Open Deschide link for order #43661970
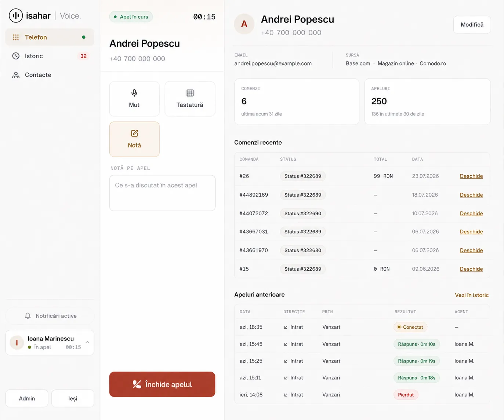This screenshot has height=420, width=504. (x=471, y=250)
